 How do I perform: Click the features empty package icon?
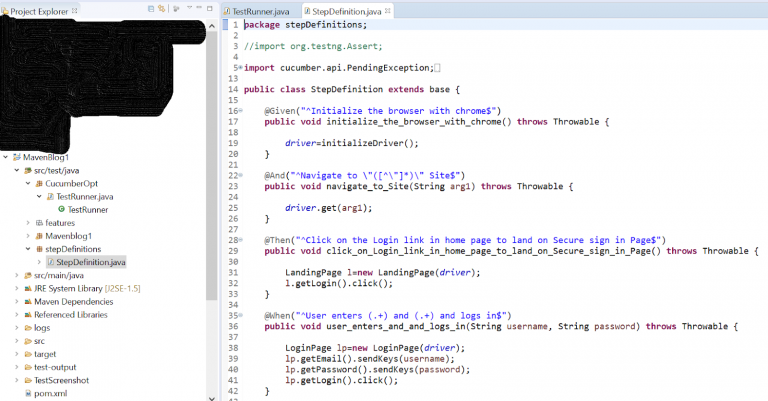coord(39,223)
